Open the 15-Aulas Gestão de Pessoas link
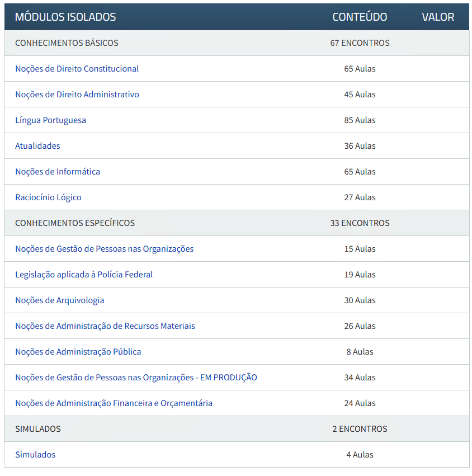This screenshot has height=476, width=472. (104, 249)
